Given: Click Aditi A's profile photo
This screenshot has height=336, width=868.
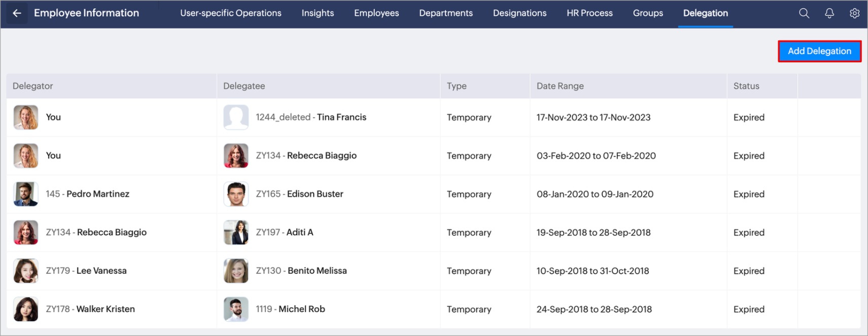Looking at the screenshot, I should pyautogui.click(x=236, y=233).
